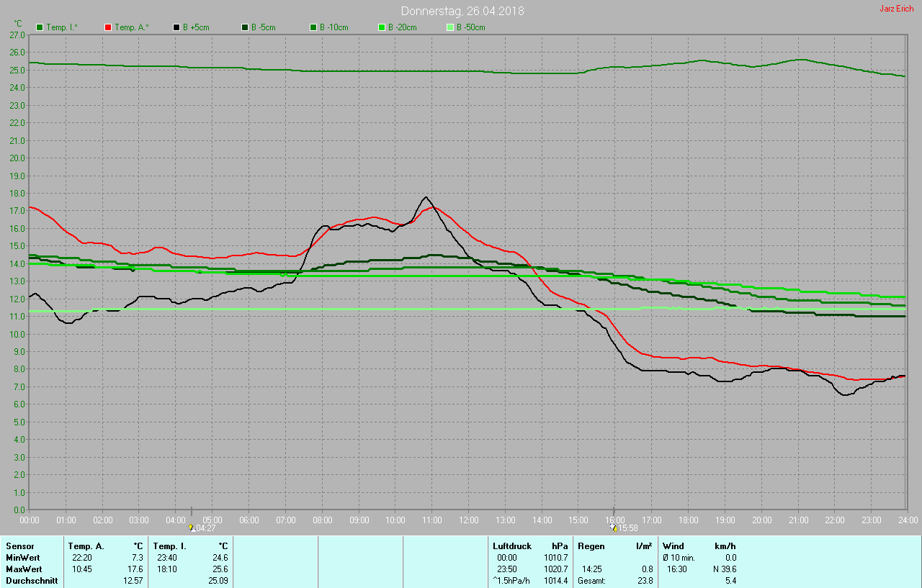Click the wind gust time "16:30"
922x588 pixels.
pos(677,569)
